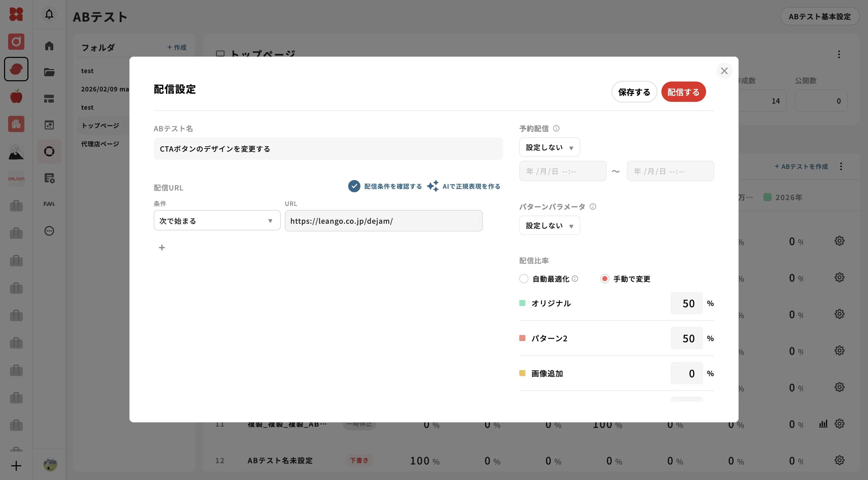Open the 2026/02/09 folder item

(x=105, y=89)
